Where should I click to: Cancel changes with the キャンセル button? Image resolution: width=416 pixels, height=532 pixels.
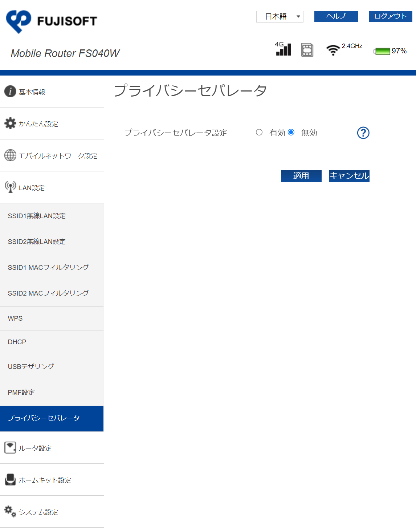pyautogui.click(x=349, y=176)
